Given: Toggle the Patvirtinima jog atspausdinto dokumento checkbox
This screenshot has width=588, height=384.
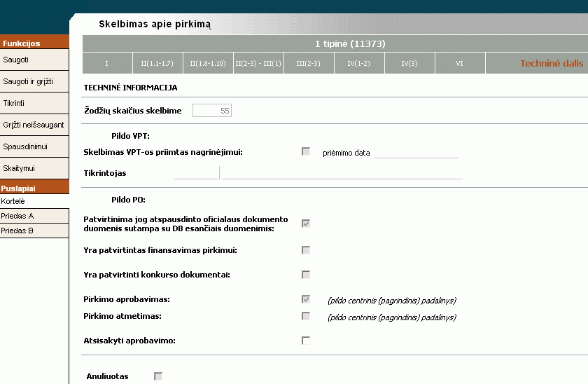Looking at the screenshot, I should coord(306,224).
